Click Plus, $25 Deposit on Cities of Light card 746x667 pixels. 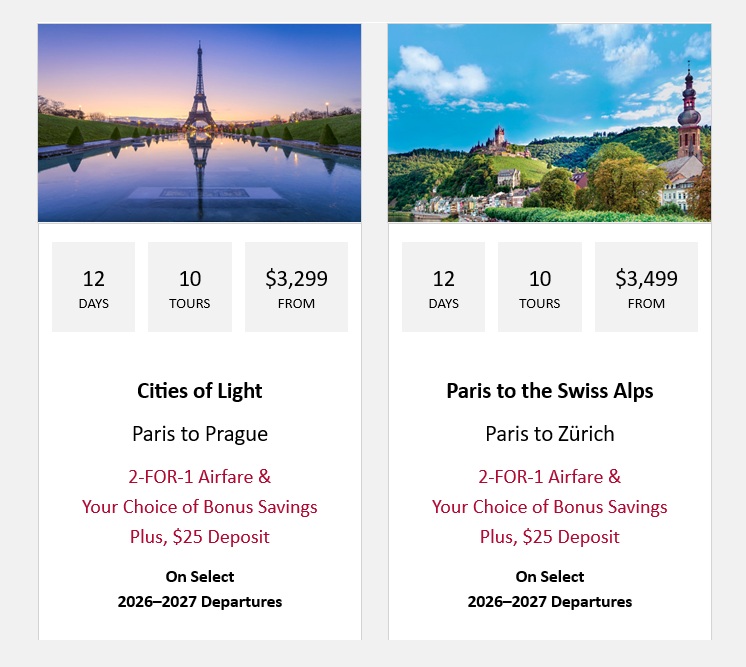(x=199, y=537)
